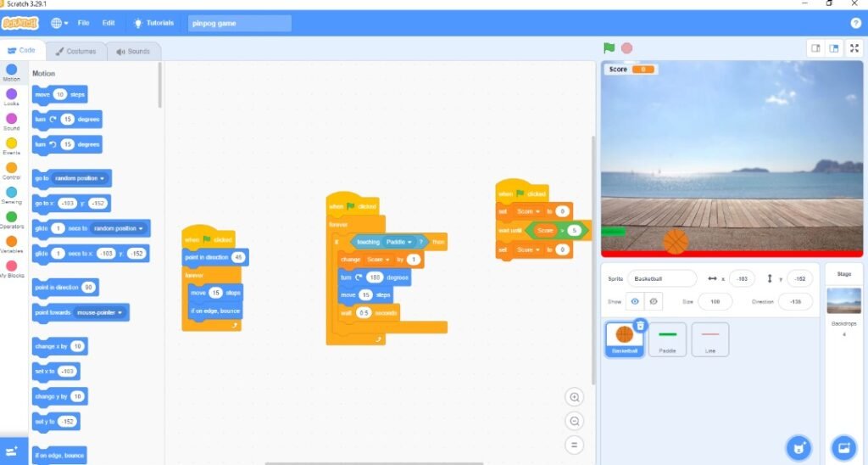The height and width of the screenshot is (465, 868).
Task: Select the Looks category purple circle
Action: [11, 95]
